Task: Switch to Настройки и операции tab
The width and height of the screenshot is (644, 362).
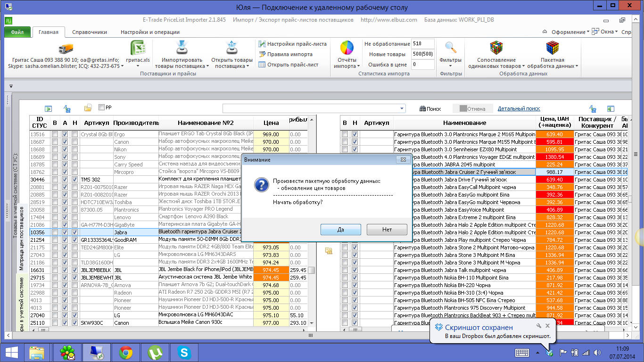Action: click(150, 32)
